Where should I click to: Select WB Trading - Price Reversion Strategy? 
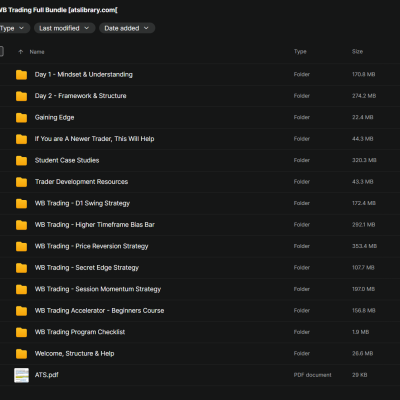(92, 246)
